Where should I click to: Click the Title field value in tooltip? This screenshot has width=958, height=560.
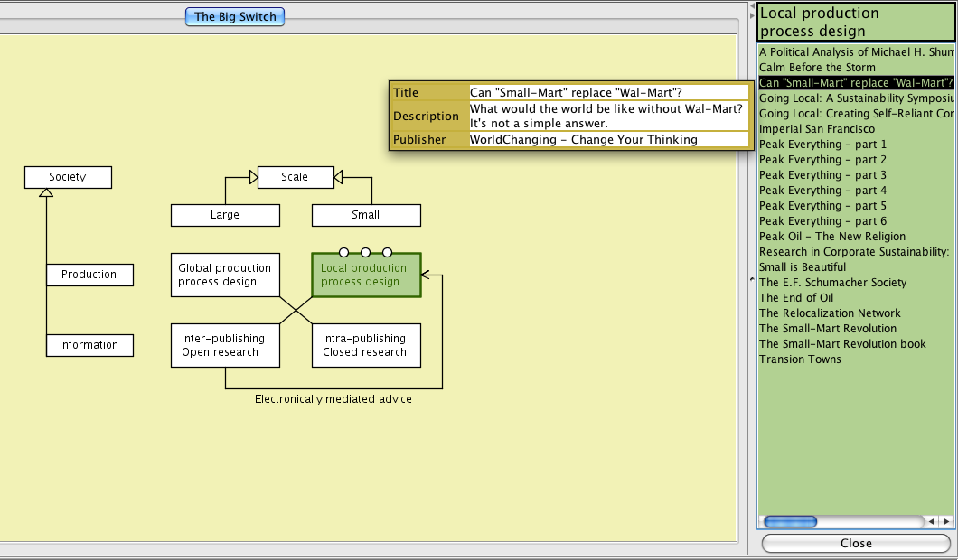pyautogui.click(x=608, y=92)
